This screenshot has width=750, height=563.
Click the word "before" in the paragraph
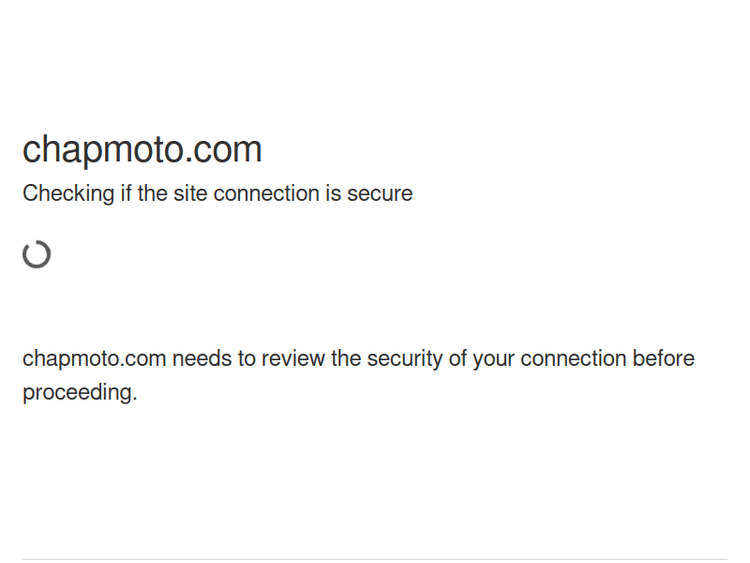click(663, 359)
